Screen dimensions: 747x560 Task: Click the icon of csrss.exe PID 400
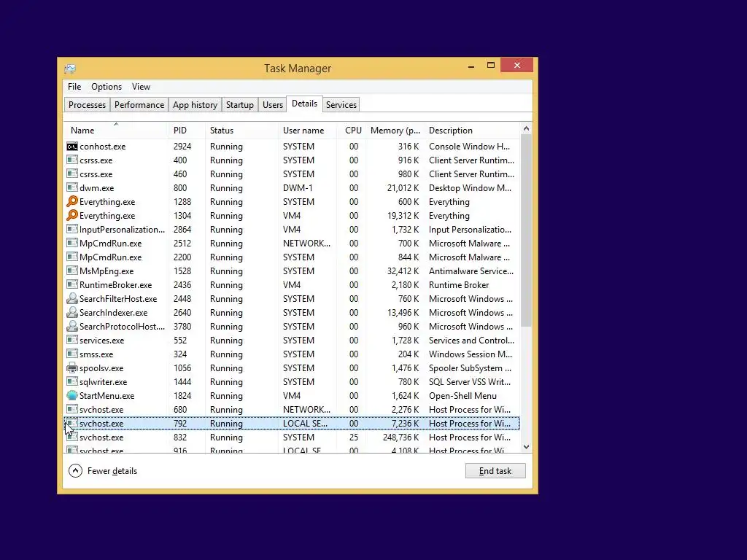click(72, 160)
